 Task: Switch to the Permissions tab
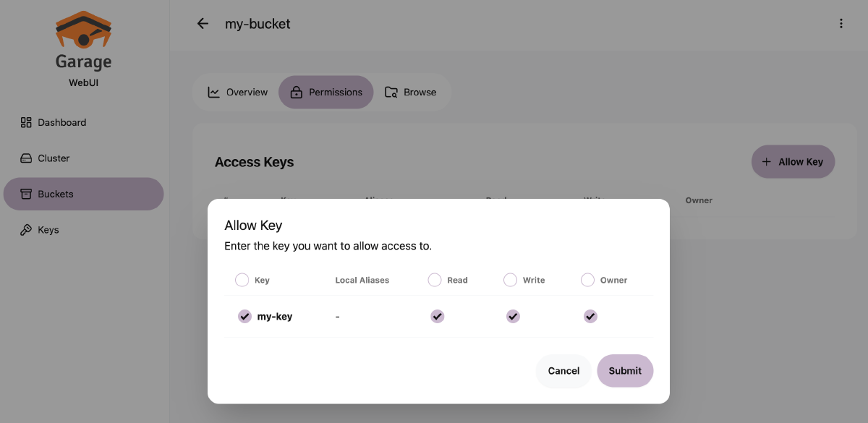tap(326, 93)
